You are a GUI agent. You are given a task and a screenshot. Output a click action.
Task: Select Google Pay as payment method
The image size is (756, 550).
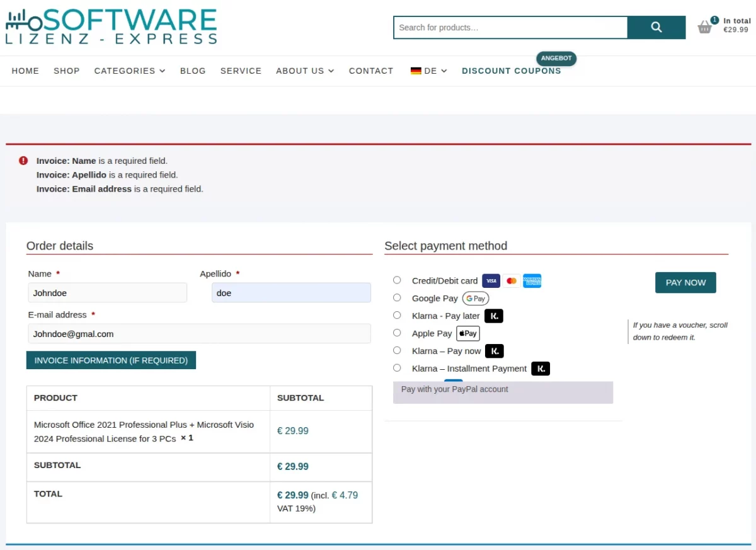pyautogui.click(x=397, y=297)
